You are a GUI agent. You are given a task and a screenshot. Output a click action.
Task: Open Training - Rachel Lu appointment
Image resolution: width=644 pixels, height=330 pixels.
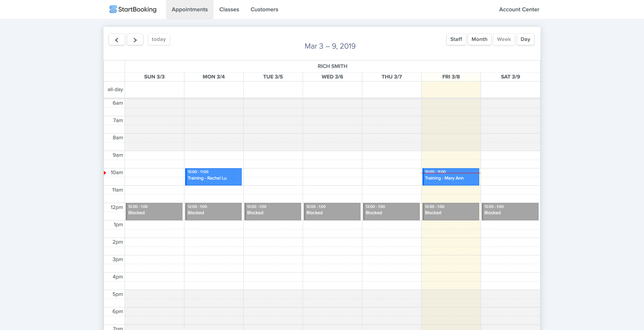pyautogui.click(x=214, y=177)
